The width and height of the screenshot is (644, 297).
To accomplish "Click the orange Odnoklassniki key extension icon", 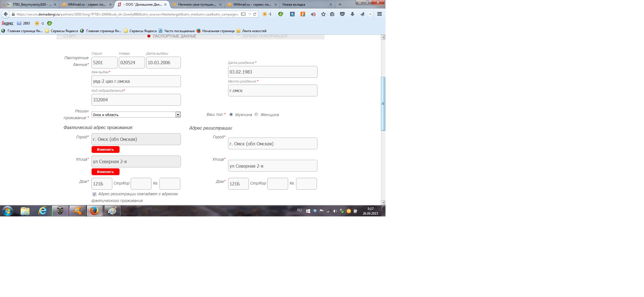I will 303,14.
